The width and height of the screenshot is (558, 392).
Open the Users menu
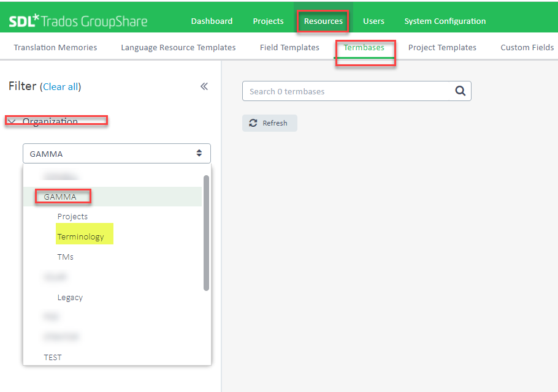coord(373,21)
